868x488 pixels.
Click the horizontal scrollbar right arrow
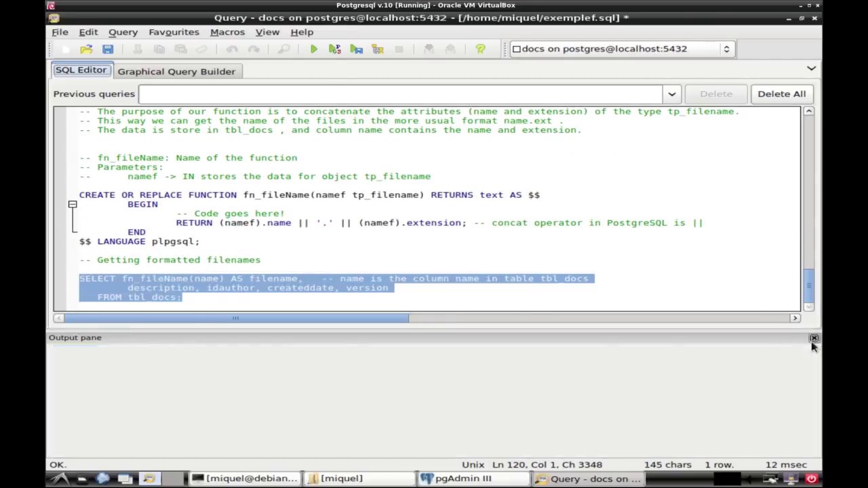click(x=795, y=318)
